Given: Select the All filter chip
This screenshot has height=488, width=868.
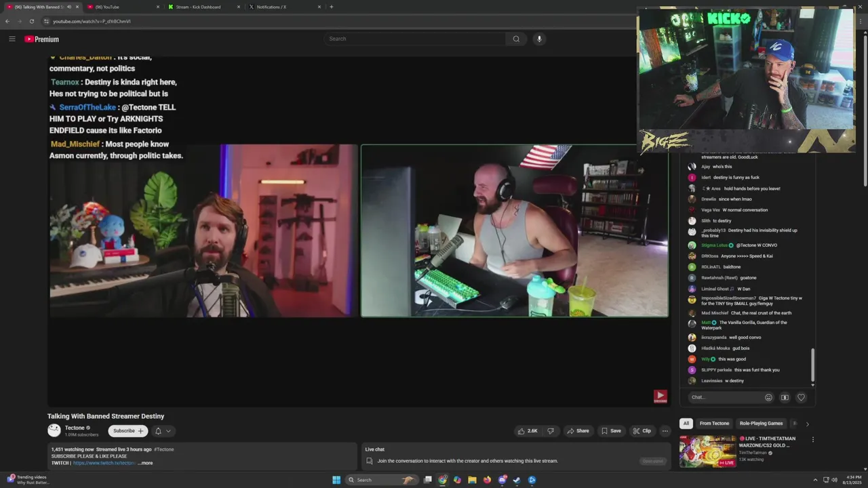Looking at the screenshot, I should [x=686, y=424].
